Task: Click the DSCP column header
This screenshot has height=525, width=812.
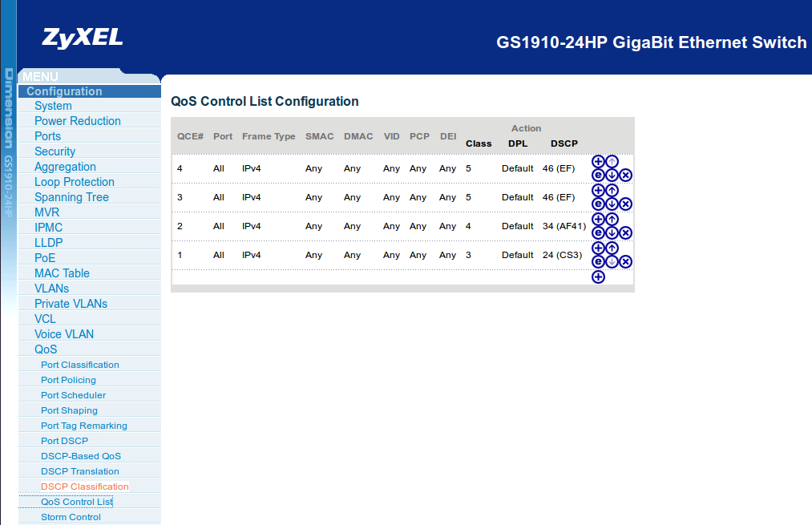Action: click(564, 144)
